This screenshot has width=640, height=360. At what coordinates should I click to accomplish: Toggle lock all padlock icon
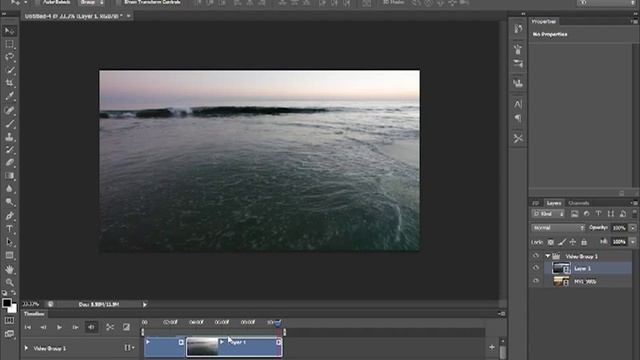click(584, 242)
